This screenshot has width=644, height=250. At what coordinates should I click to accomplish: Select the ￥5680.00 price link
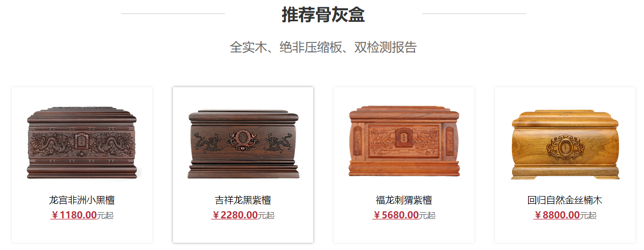pos(396,215)
